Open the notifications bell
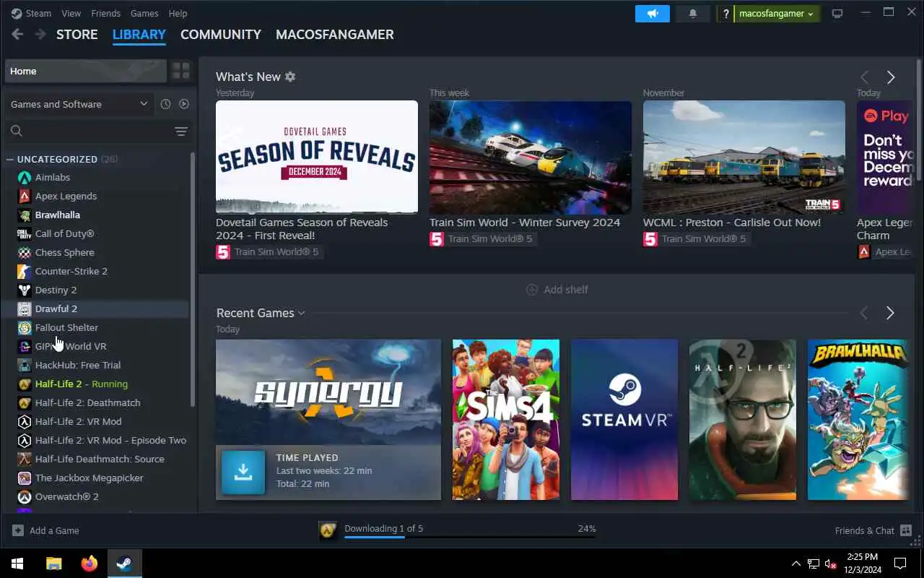This screenshot has width=924, height=578. [x=693, y=14]
